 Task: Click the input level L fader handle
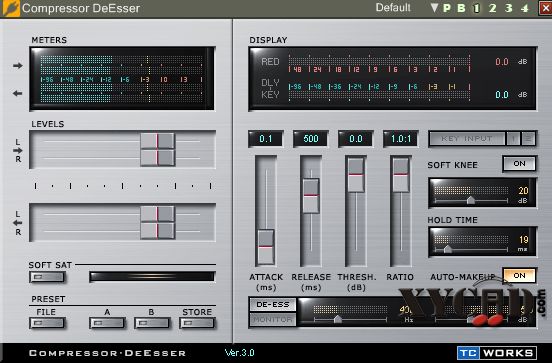click(157, 141)
